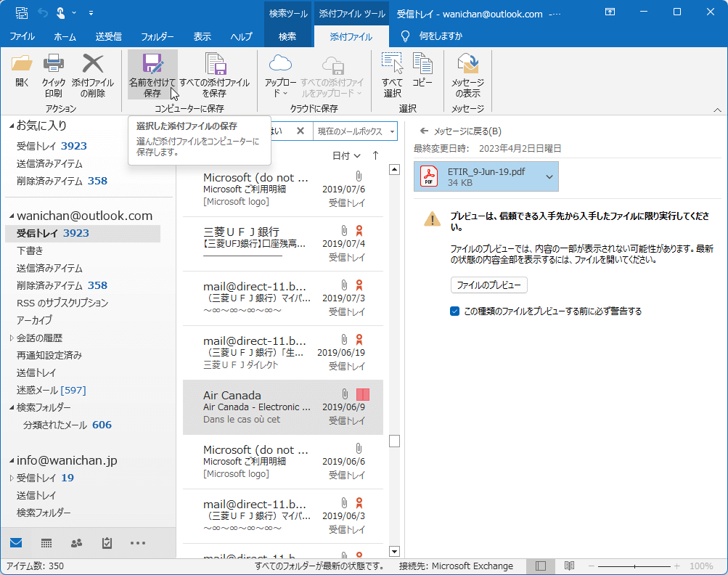The height and width of the screenshot is (575, 728).
Task: Click すべての添付ファイルを保存 icon
Action: 215,63
